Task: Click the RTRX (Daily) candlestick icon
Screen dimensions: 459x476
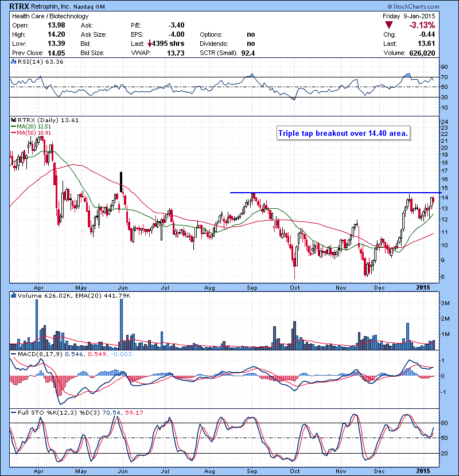Action: point(13,120)
